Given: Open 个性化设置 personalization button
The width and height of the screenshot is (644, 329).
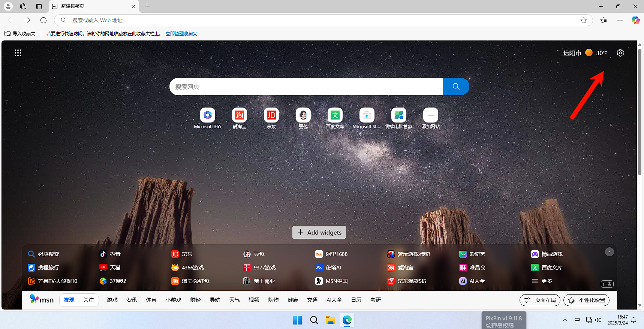Looking at the screenshot, I should 586,300.
